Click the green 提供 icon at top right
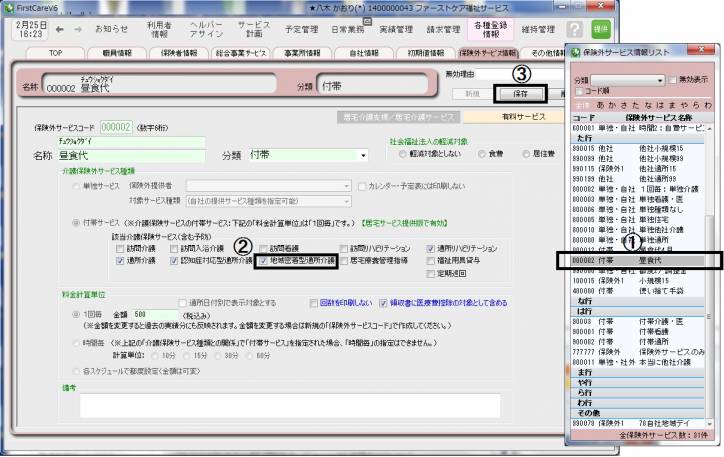Image resolution: width=724 pixels, height=457 pixels. tap(600, 30)
